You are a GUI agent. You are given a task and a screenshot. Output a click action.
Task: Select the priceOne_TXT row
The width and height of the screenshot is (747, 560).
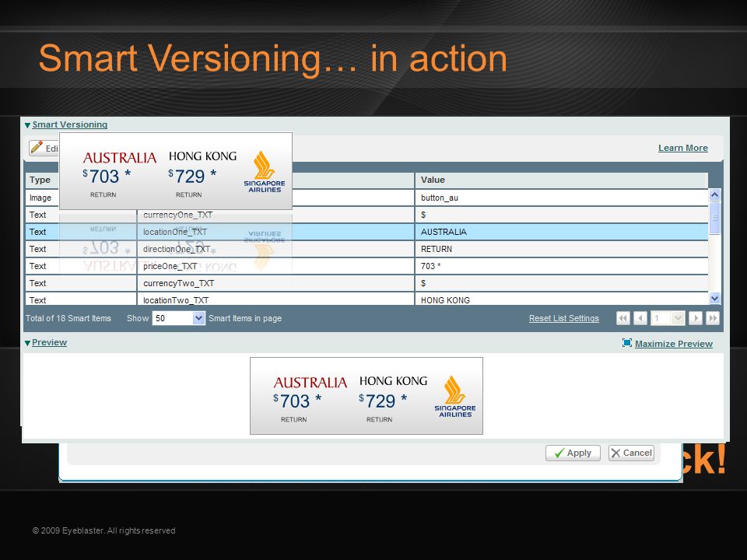(x=366, y=266)
